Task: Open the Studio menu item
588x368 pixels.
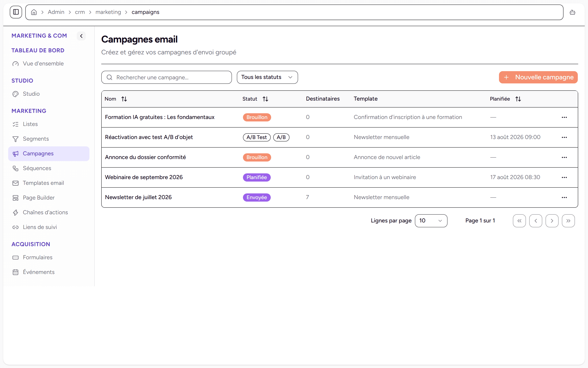Action: pos(49,94)
